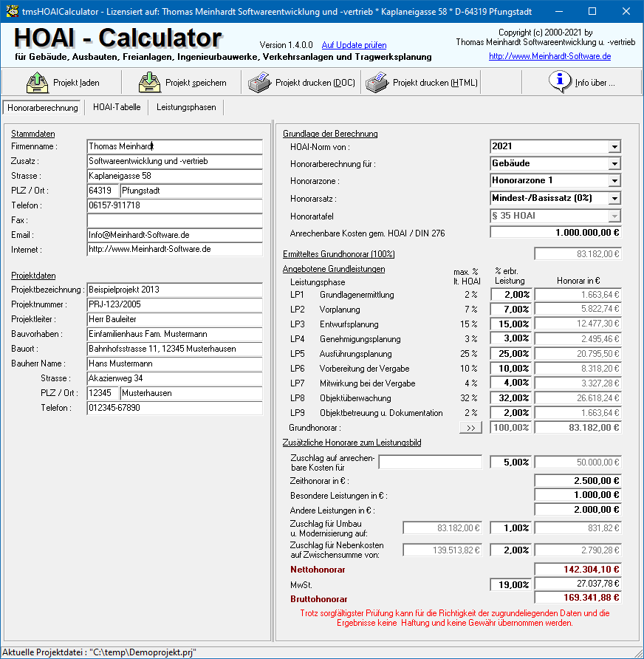Click the app icon in the title bar
This screenshot has height=659, width=644.
pyautogui.click(x=11, y=11)
